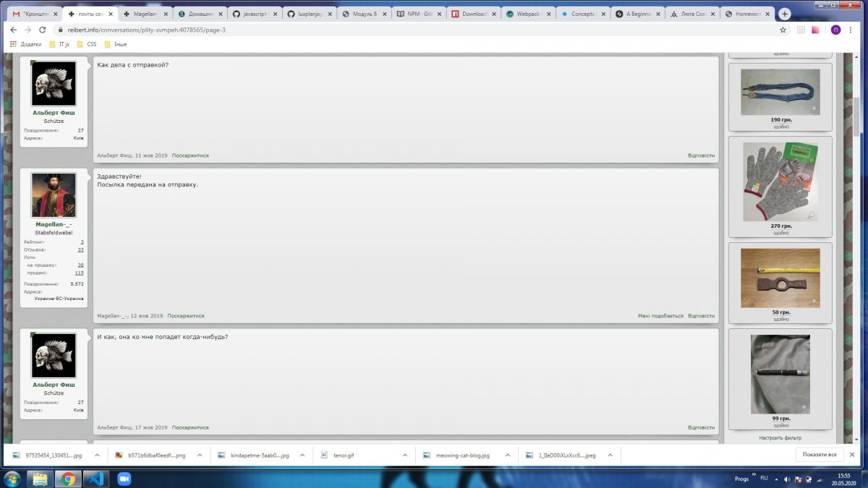
Task: Open the Apps grid in the bookmarks bar
Action: pos(14,44)
